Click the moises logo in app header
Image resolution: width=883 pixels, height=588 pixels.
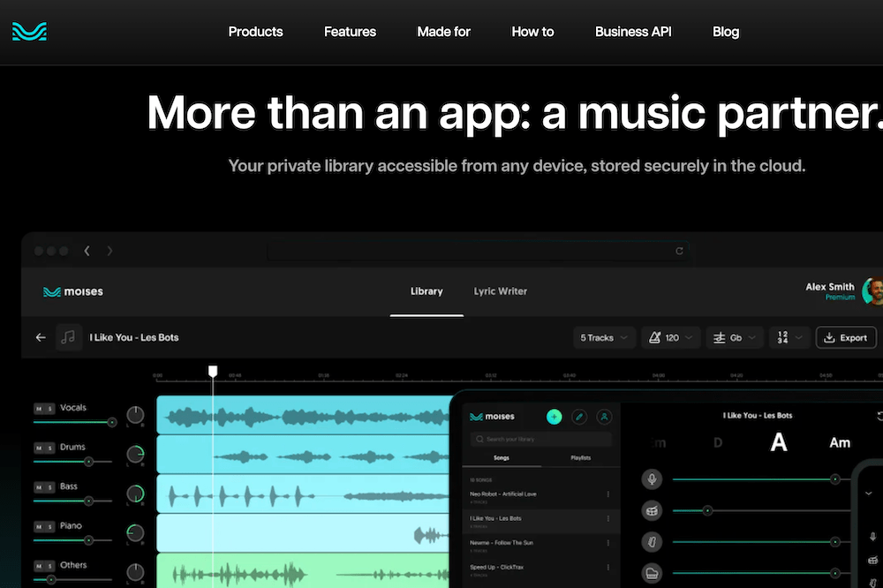(73, 291)
